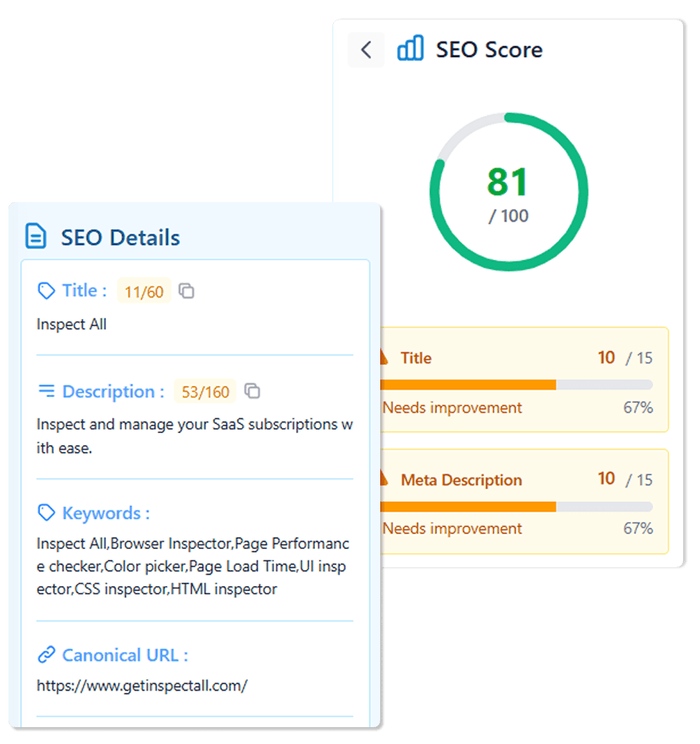The width and height of the screenshot is (700, 744).
Task: Click the warning icon on Meta Description card
Action: (383, 479)
